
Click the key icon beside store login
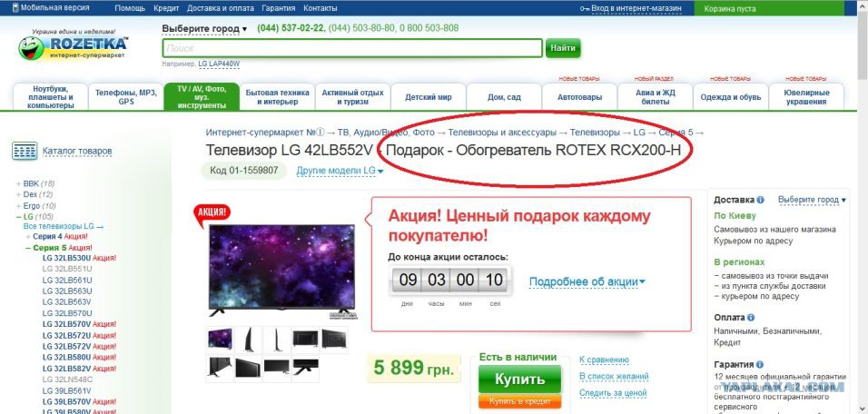pos(585,8)
